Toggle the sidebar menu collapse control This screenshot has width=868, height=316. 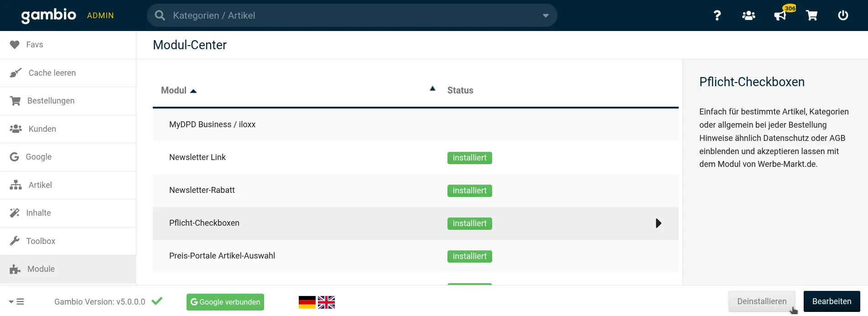click(16, 302)
